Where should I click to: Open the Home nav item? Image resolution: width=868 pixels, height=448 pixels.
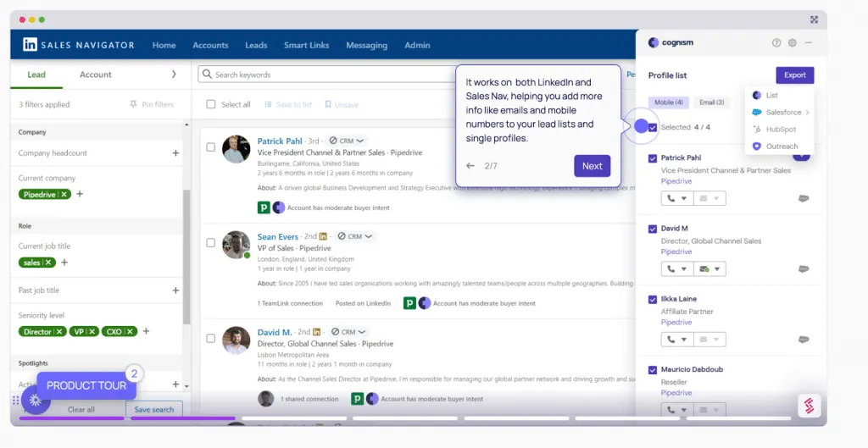click(x=164, y=46)
